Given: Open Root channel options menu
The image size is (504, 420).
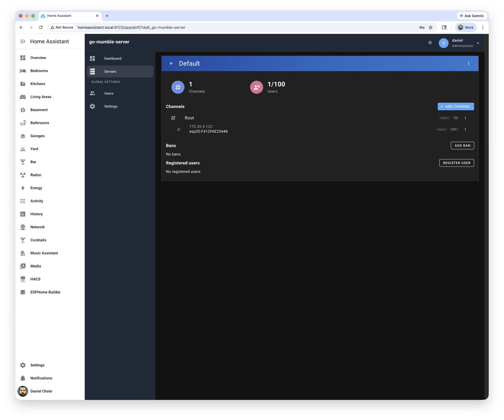Looking at the screenshot, I should coord(465,118).
